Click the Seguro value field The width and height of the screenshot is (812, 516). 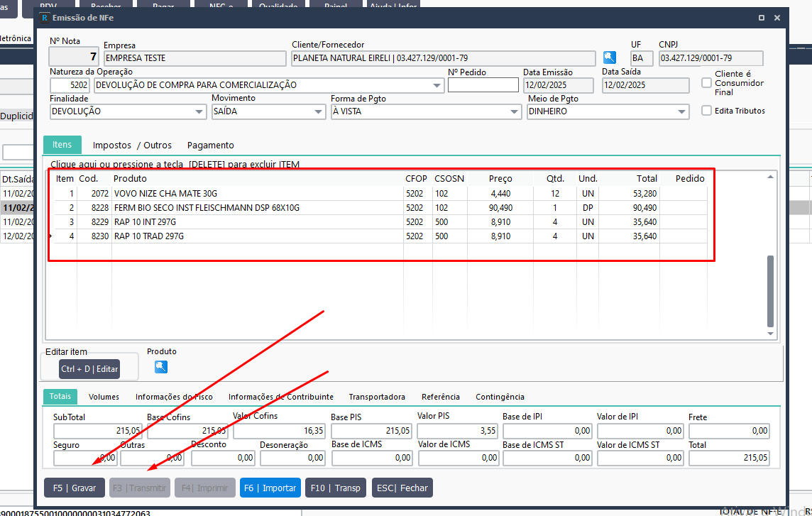pos(85,458)
